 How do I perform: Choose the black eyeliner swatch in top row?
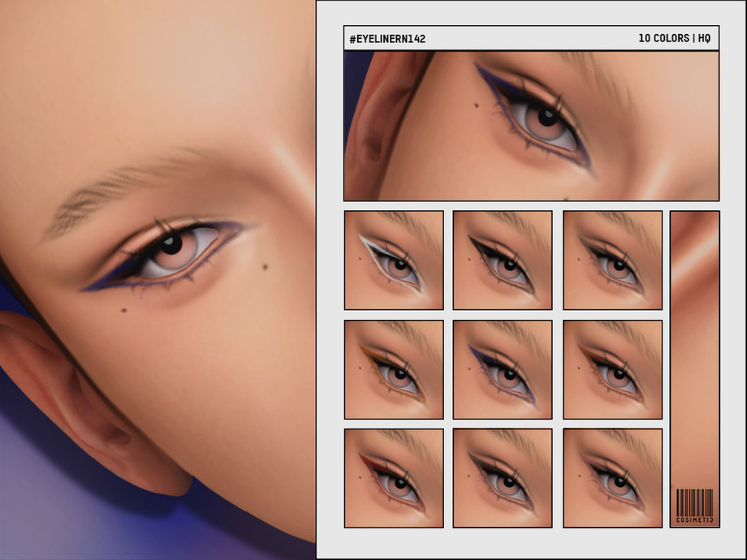point(503,260)
